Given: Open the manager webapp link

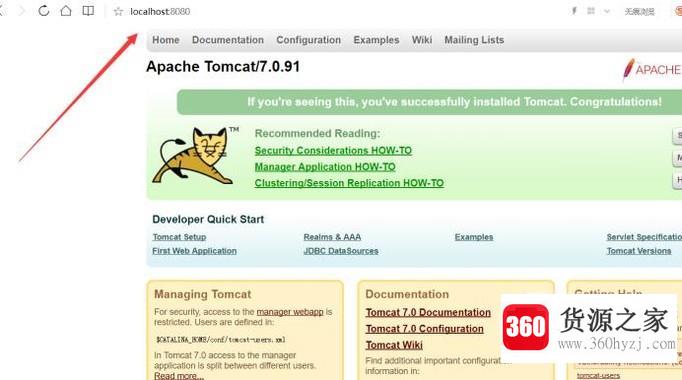Looking at the screenshot, I should tap(290, 312).
